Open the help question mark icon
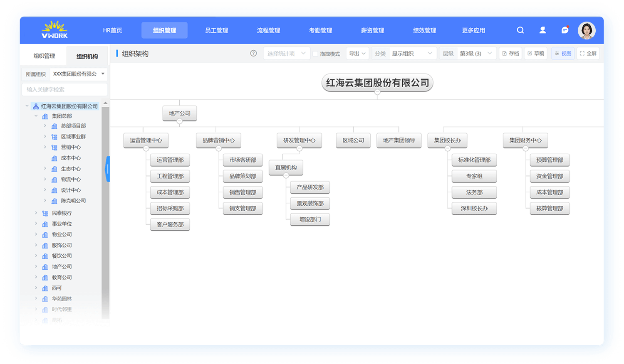 pos(253,53)
